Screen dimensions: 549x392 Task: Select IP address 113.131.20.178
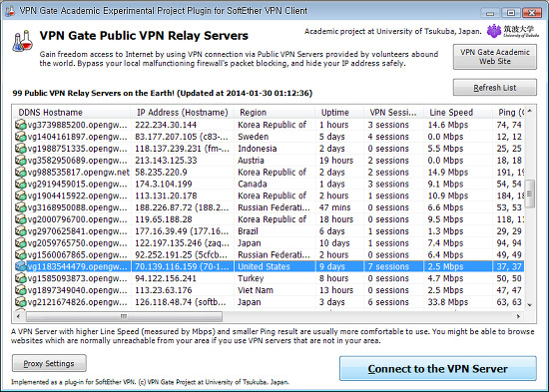166,196
